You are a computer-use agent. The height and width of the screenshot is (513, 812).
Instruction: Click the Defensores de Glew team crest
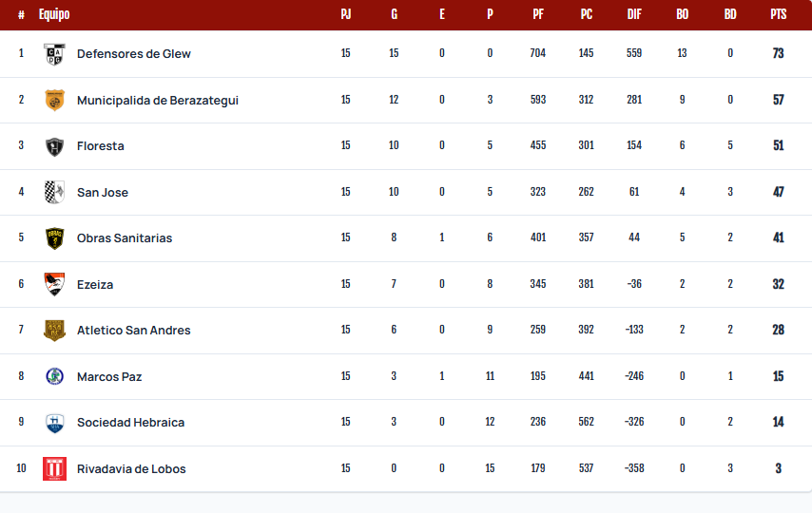[54, 54]
